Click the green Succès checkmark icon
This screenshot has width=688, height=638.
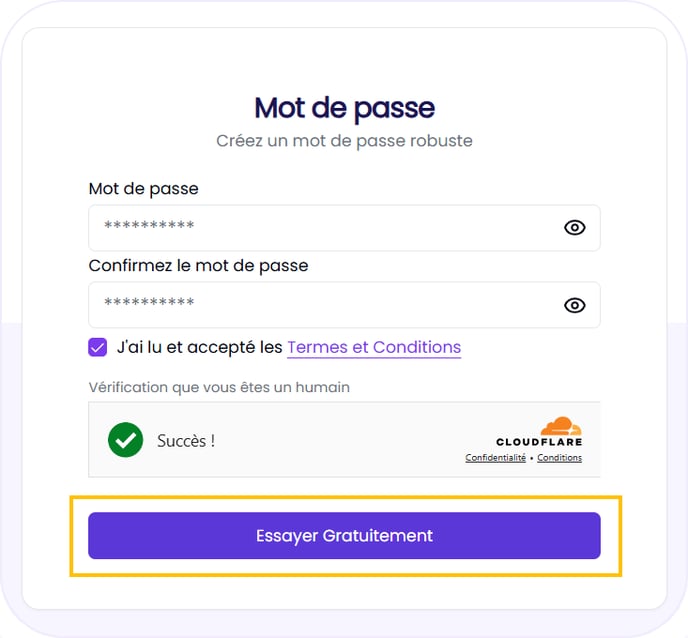[125, 440]
